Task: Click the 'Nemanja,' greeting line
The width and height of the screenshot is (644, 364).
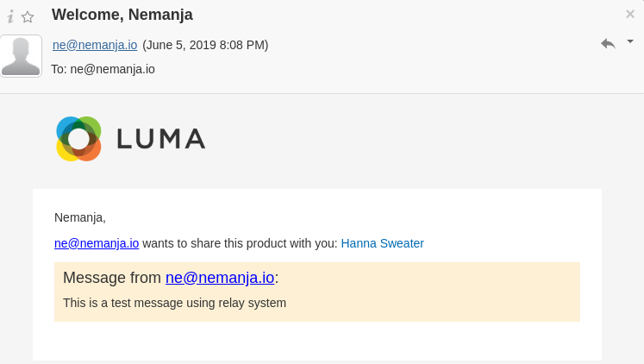Action: click(80, 217)
